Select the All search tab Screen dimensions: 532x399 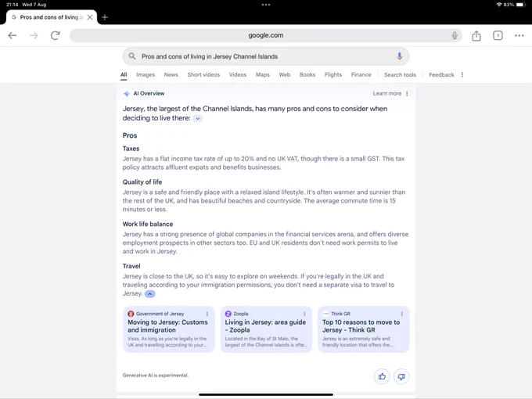pos(124,74)
